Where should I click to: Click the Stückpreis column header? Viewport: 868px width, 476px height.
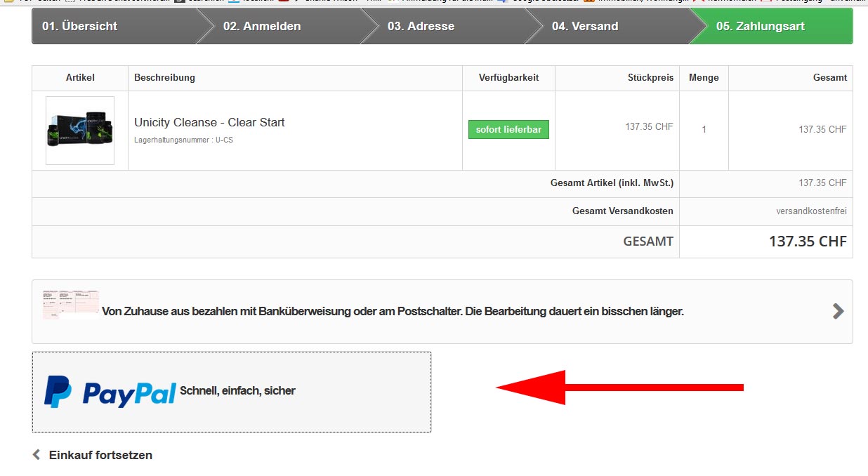(650, 78)
